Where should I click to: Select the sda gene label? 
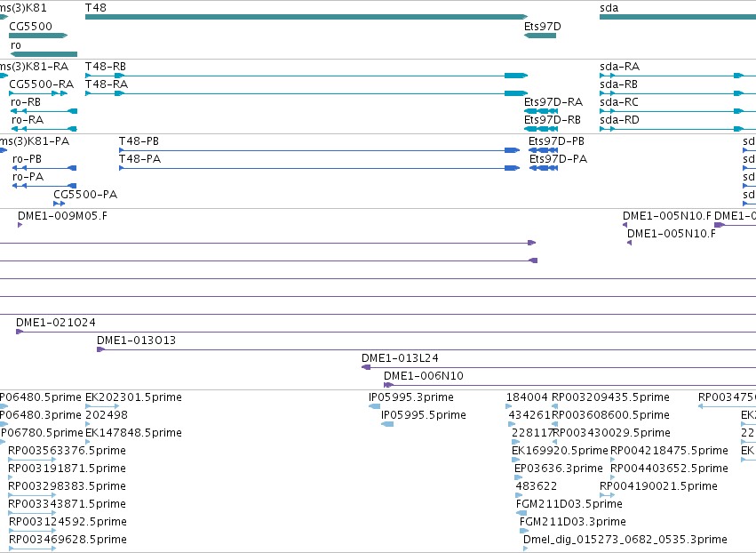click(x=609, y=8)
